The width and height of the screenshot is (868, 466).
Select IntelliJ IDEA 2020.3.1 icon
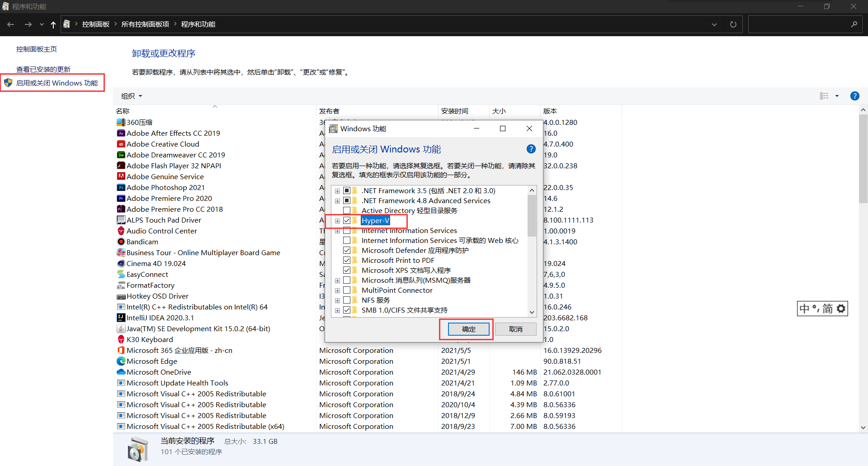click(121, 318)
